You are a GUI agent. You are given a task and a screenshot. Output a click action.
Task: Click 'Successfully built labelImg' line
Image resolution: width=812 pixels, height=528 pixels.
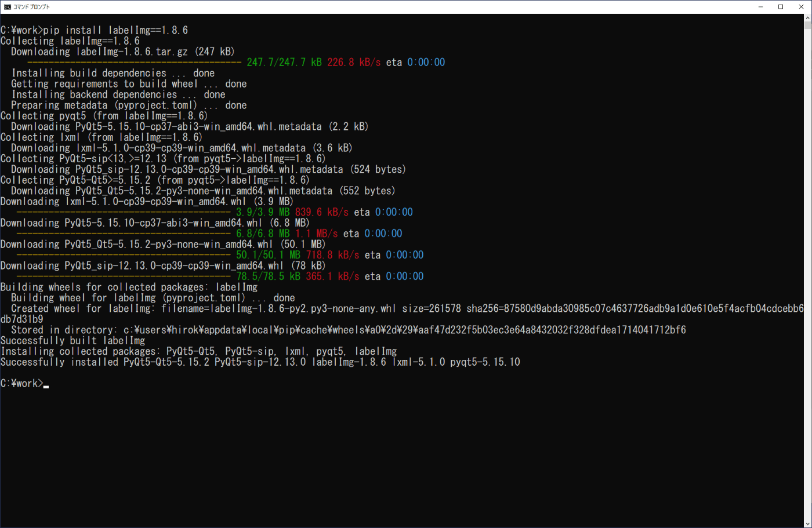click(72, 341)
